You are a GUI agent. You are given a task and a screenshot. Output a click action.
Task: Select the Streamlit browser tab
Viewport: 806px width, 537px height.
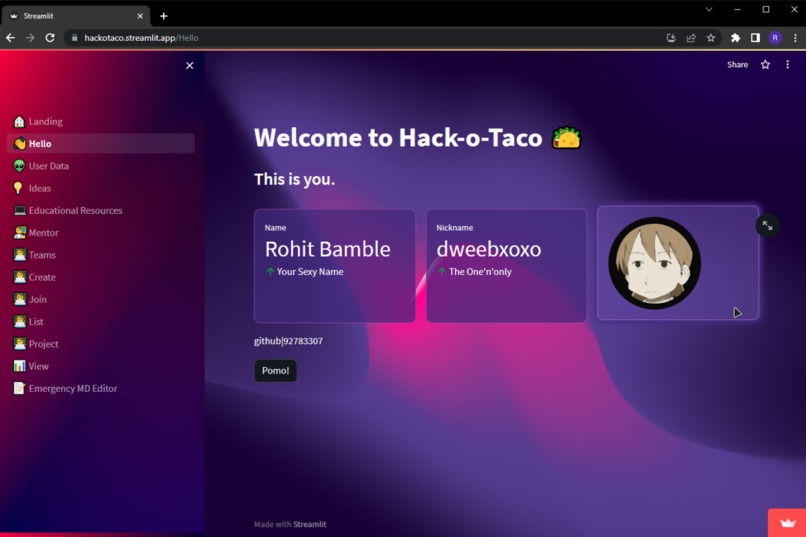76,16
